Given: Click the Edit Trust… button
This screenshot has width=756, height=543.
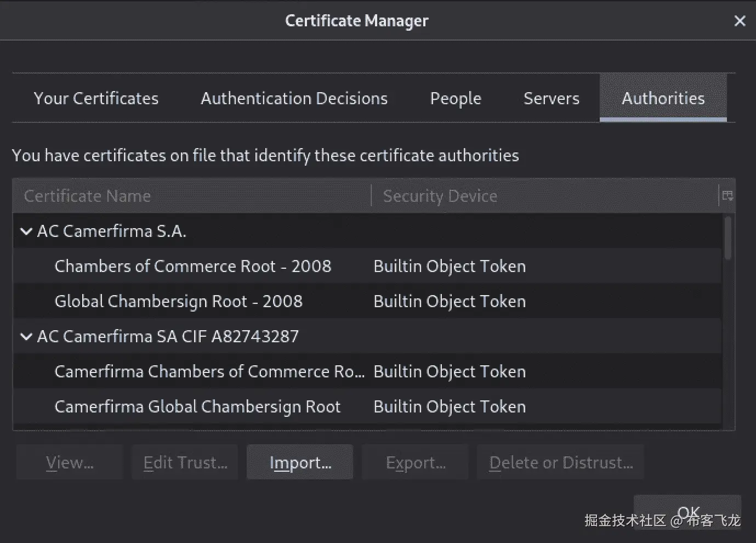Looking at the screenshot, I should coord(185,462).
